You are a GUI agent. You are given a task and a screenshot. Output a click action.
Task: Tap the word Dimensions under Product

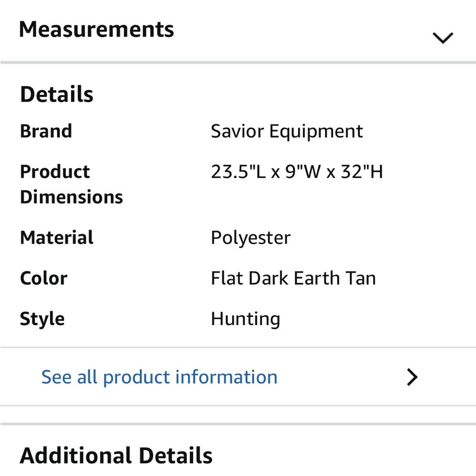click(71, 197)
